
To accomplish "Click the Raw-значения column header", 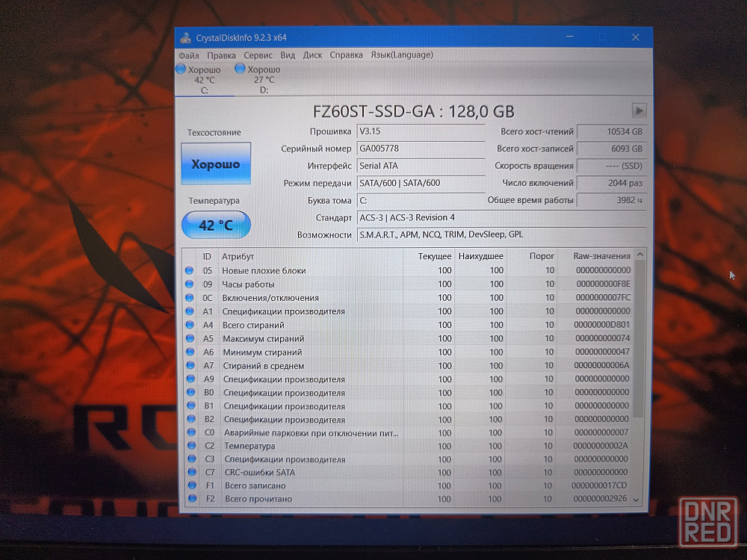I will pyautogui.click(x=596, y=256).
